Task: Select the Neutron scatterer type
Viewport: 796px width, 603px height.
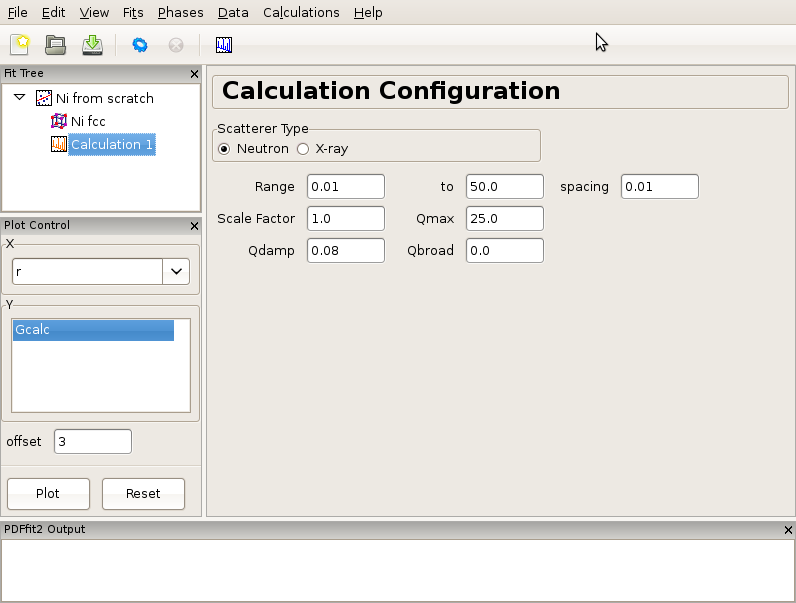Action: (225, 149)
